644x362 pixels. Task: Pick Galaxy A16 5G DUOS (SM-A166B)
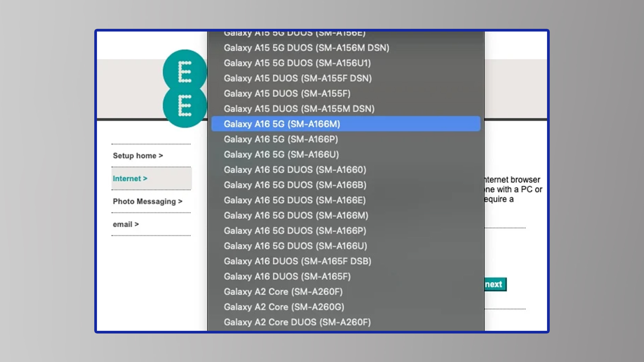pos(345,185)
